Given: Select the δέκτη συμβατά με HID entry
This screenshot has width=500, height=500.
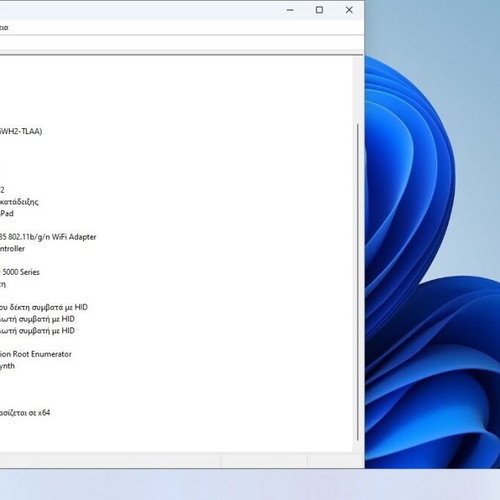Looking at the screenshot, I should [44, 307].
